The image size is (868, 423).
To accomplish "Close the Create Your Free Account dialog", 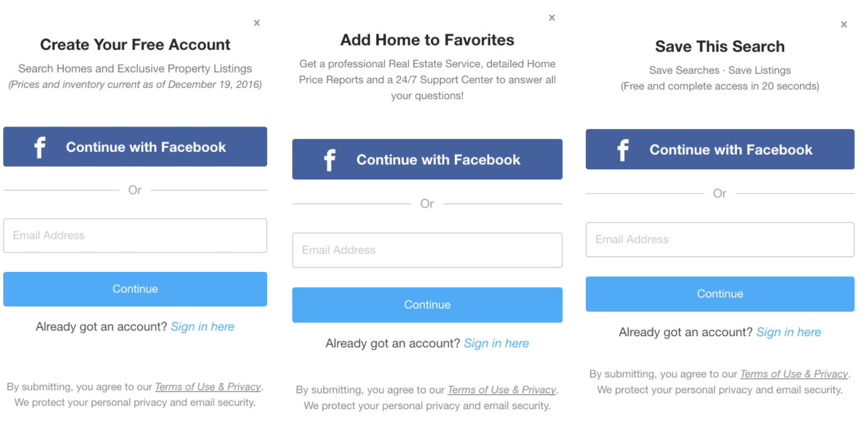I will [256, 23].
